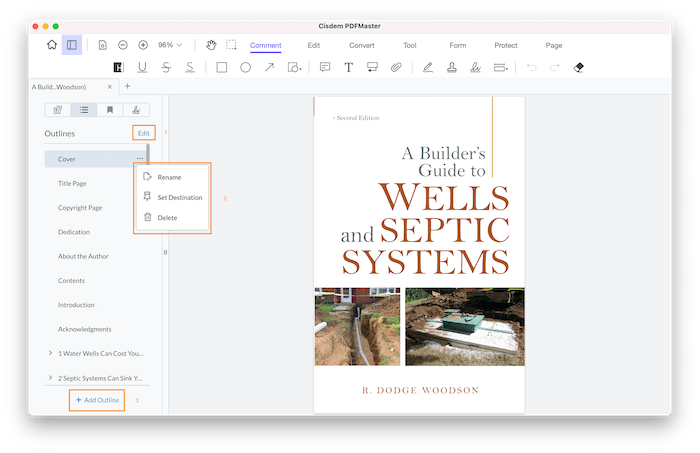Click the Attachment paperclip tool
This screenshot has height=453, width=700.
click(x=396, y=67)
